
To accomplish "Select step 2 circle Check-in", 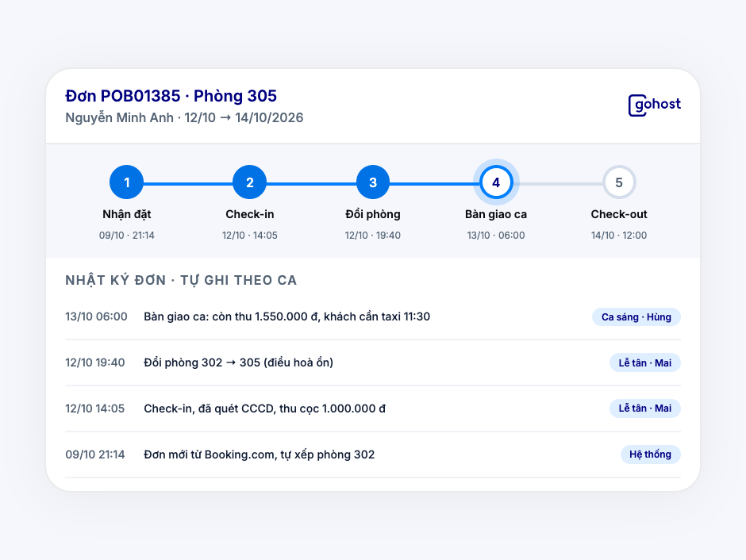I will 250,182.
